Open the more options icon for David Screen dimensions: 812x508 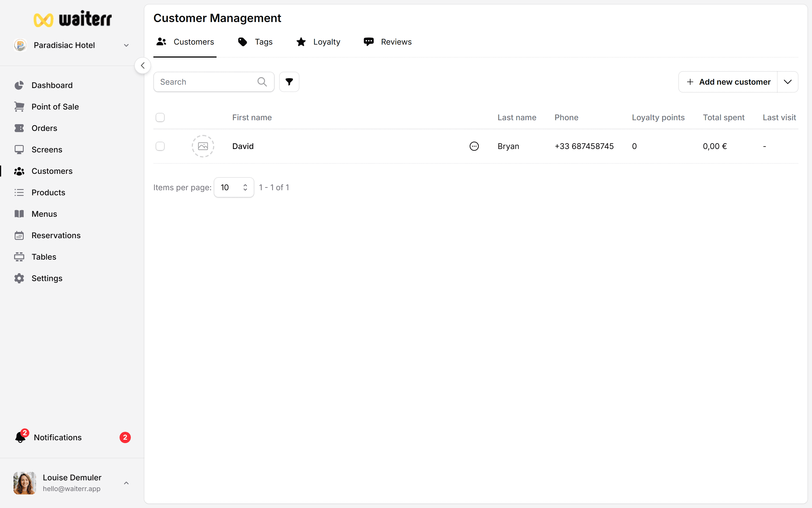click(474, 146)
